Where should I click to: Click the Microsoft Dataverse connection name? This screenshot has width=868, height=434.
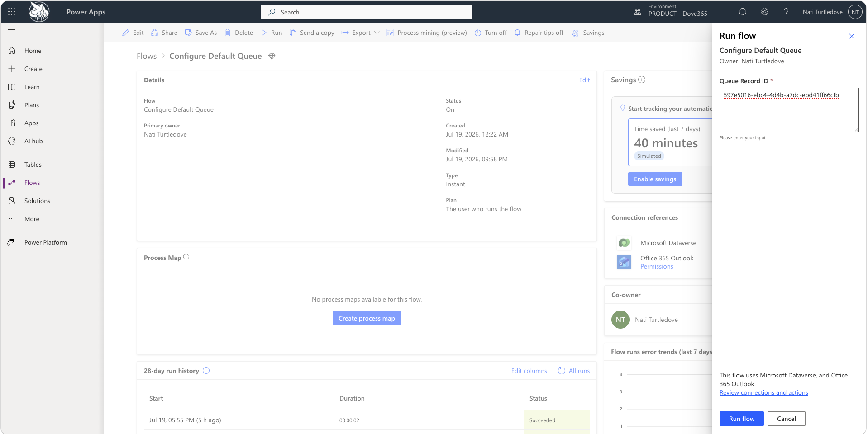(668, 243)
